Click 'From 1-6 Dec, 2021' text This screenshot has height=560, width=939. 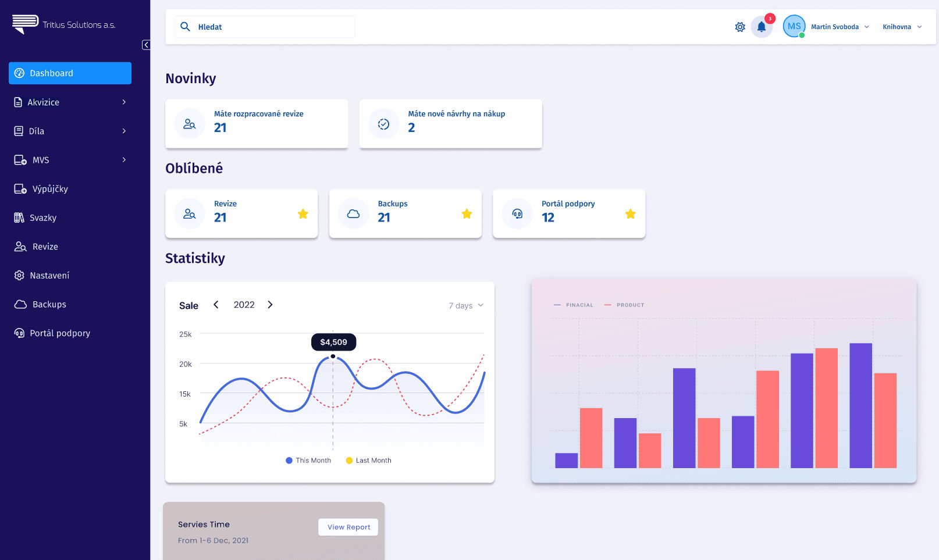click(x=213, y=541)
